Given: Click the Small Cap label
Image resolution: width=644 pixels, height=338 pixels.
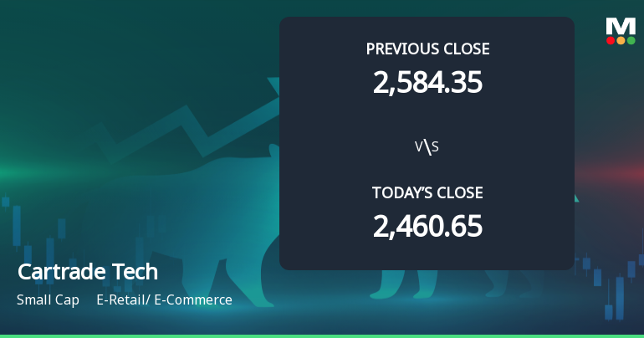Looking at the screenshot, I should [x=48, y=300].
